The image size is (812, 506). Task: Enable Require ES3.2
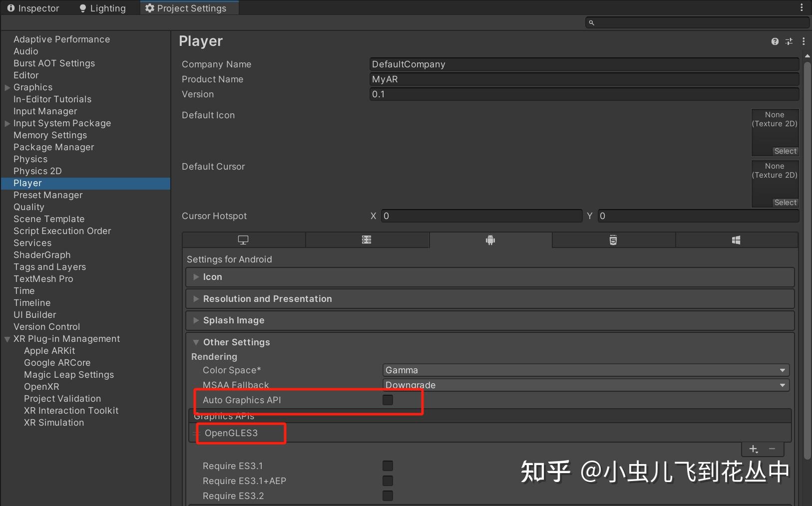point(388,496)
